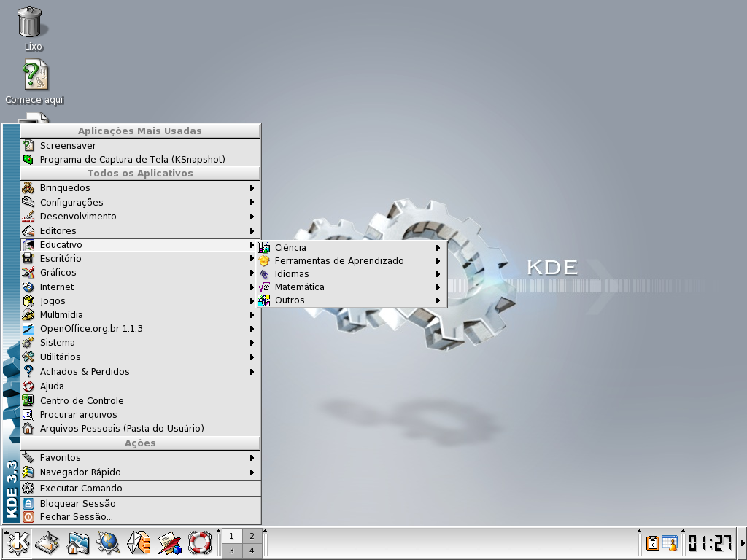
Task: Expand the Sistema submenu arrow
Action: [252, 343]
